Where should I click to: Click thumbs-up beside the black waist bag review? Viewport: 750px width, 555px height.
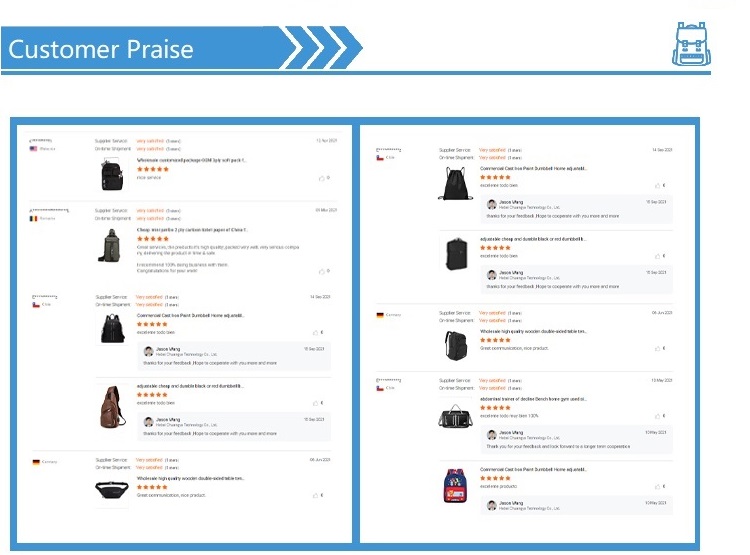tap(314, 495)
